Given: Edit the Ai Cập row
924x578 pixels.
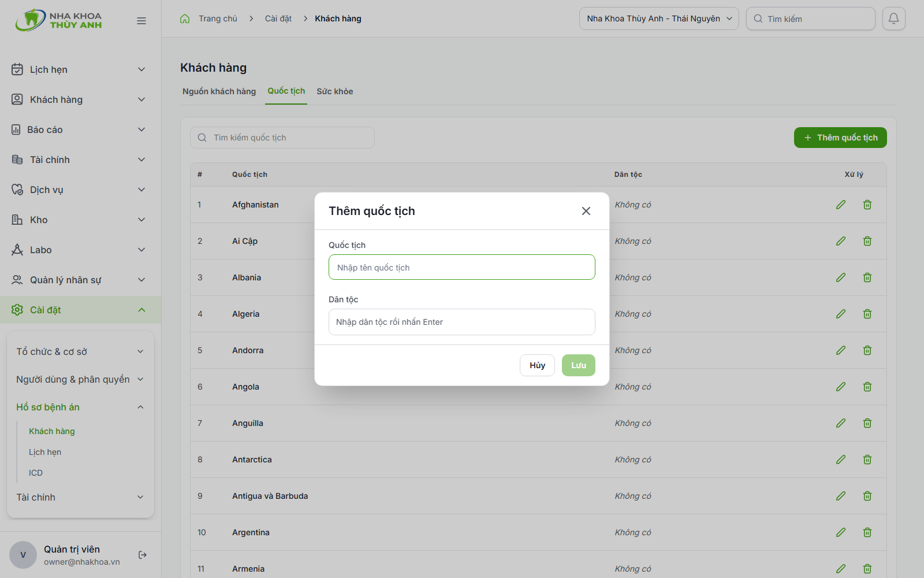Looking at the screenshot, I should click(x=841, y=241).
